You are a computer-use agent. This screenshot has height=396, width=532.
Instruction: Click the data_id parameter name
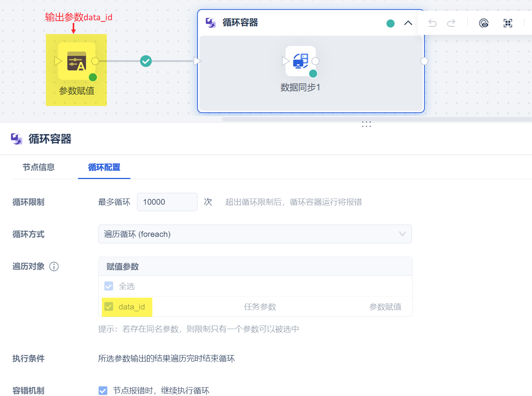coord(132,307)
